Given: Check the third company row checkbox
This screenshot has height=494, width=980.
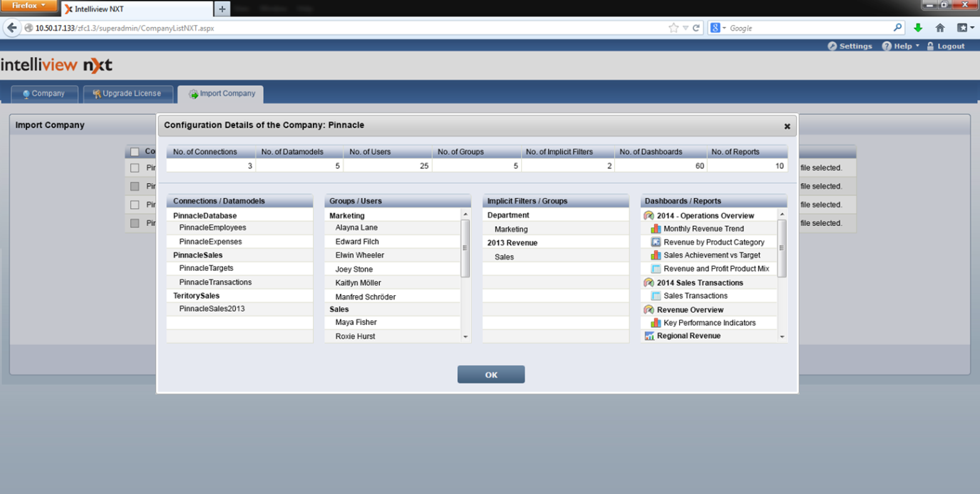Looking at the screenshot, I should point(135,205).
